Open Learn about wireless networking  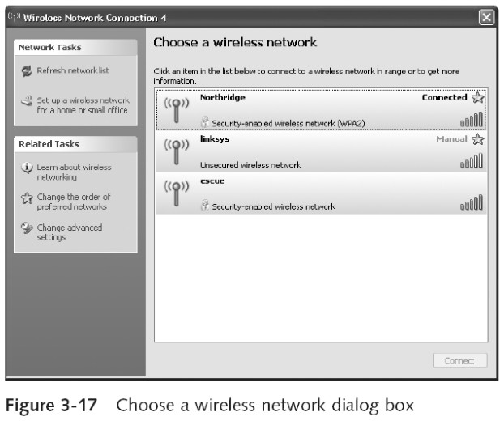(x=74, y=172)
